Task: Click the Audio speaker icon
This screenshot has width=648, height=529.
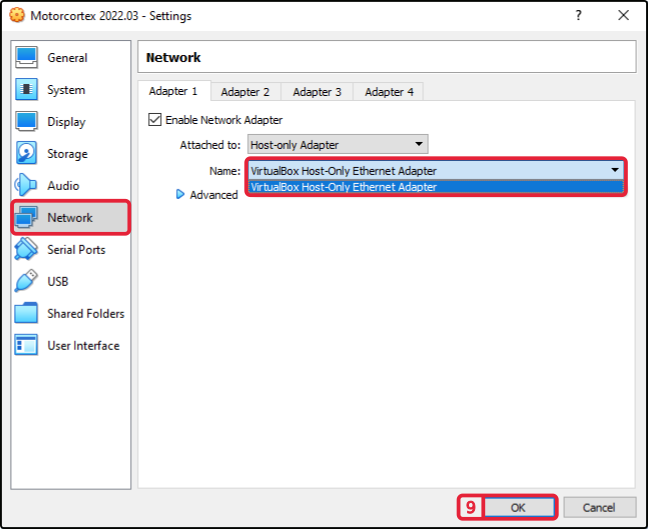Action: point(26,185)
